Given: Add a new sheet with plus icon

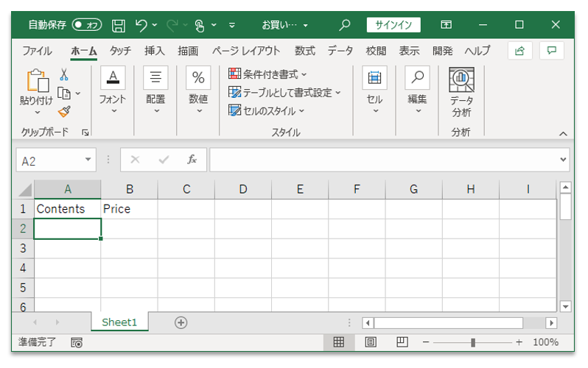Looking at the screenshot, I should pyautogui.click(x=181, y=322).
